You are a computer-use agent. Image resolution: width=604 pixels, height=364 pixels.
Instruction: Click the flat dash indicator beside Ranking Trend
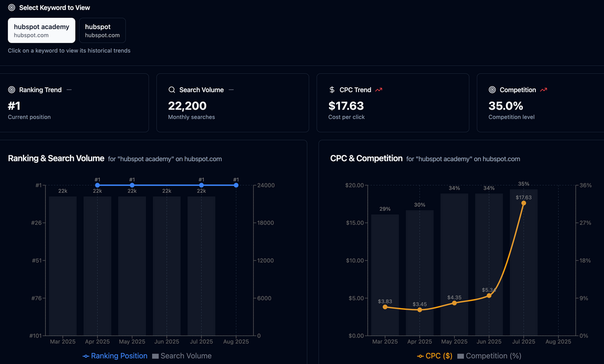coord(69,90)
